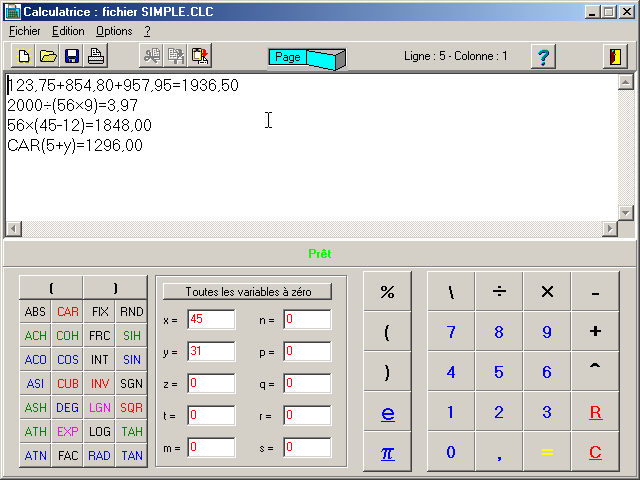This screenshot has height=480, width=640.
Task: Click the New file toolbar icon
Action: click(x=23, y=56)
